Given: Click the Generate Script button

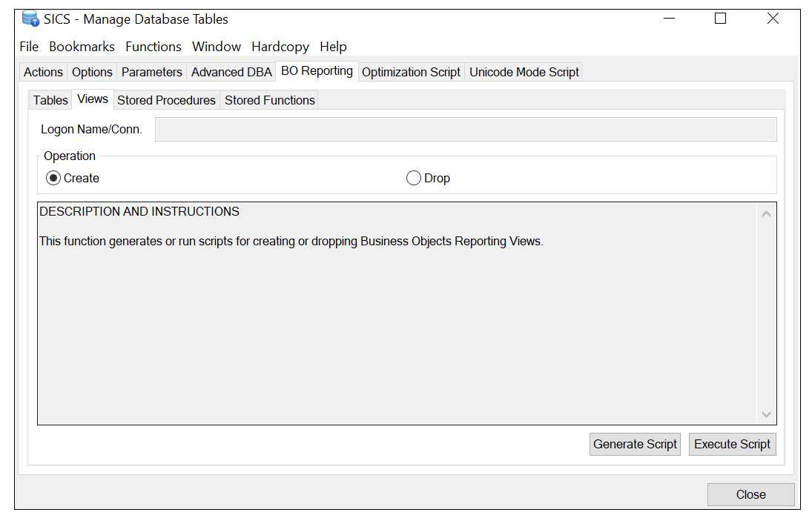Looking at the screenshot, I should point(635,444).
